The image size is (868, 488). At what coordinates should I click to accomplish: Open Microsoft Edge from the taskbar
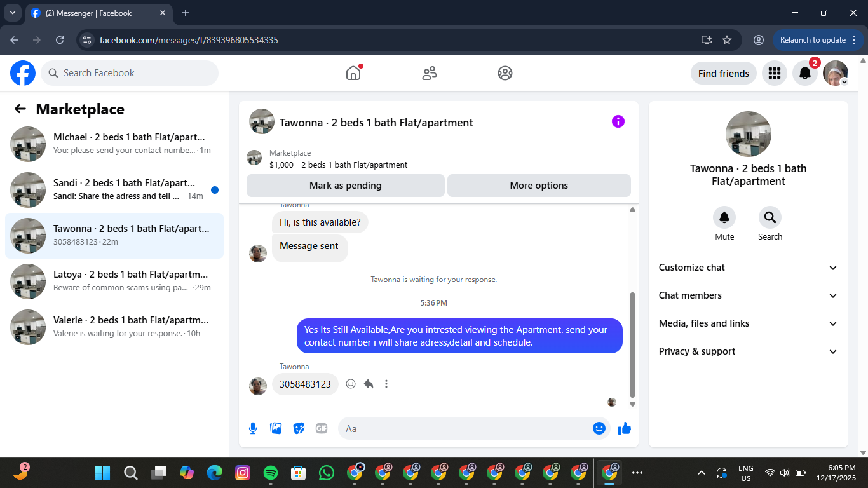tap(215, 473)
